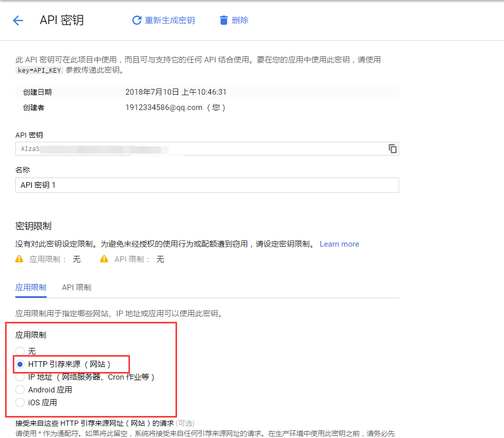Choose IP 地址 restriction radio button
This screenshot has width=504, height=438.
20,377
